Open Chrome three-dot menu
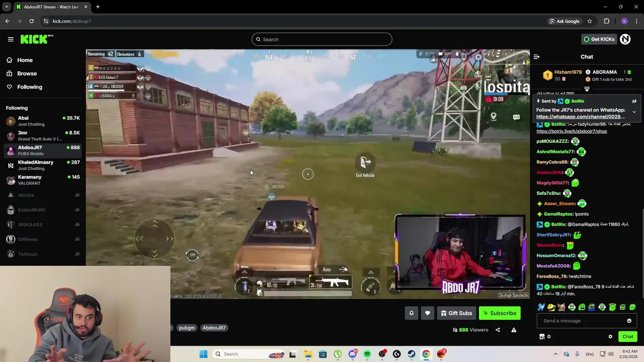Image resolution: width=644 pixels, height=362 pixels. [x=636, y=21]
